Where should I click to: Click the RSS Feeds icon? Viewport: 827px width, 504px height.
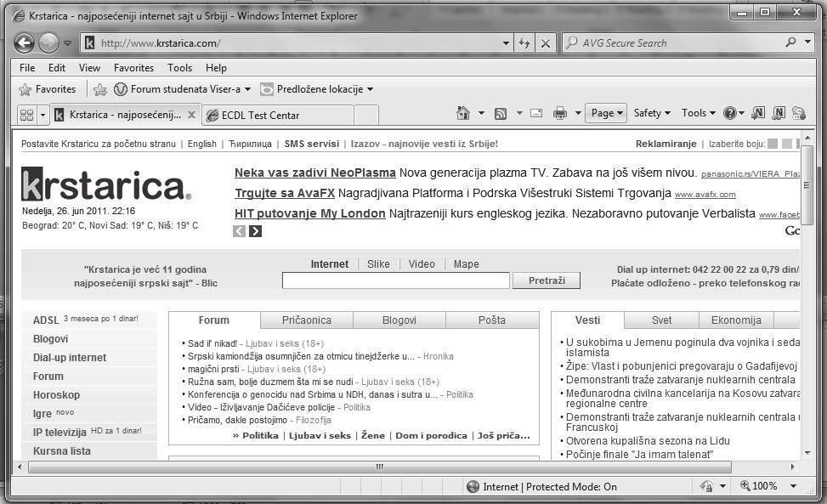501,113
